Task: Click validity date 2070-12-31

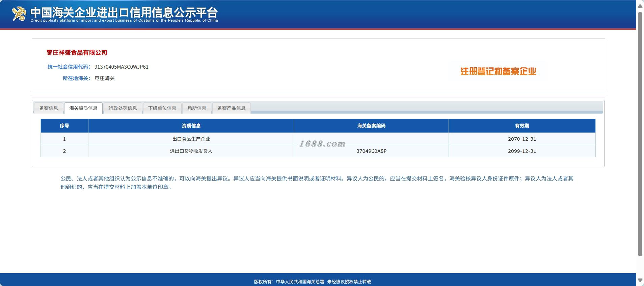Action: [x=522, y=139]
